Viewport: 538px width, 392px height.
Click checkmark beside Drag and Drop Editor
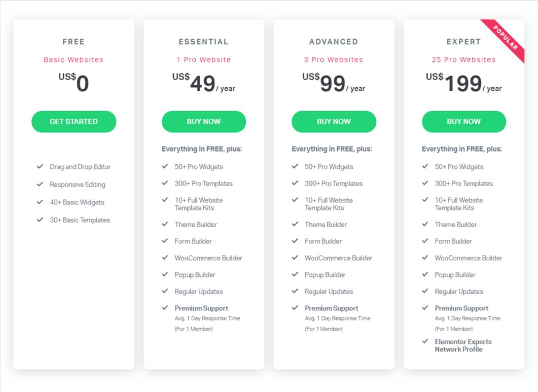pos(40,166)
